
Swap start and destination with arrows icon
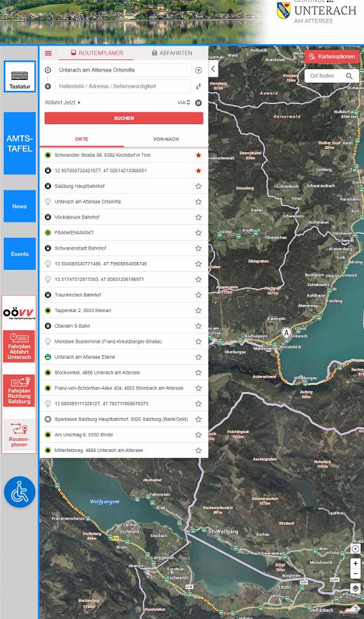[x=198, y=86]
